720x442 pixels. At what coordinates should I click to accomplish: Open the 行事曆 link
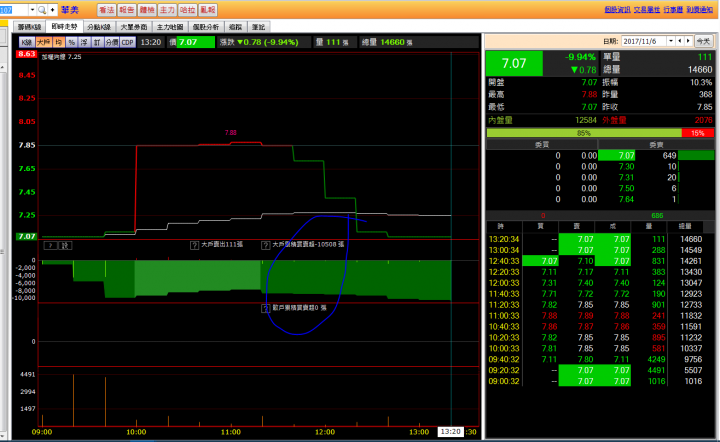click(x=673, y=9)
